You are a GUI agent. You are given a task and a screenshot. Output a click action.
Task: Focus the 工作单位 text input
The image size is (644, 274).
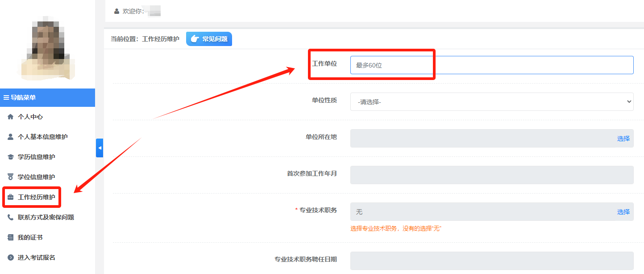click(x=491, y=65)
